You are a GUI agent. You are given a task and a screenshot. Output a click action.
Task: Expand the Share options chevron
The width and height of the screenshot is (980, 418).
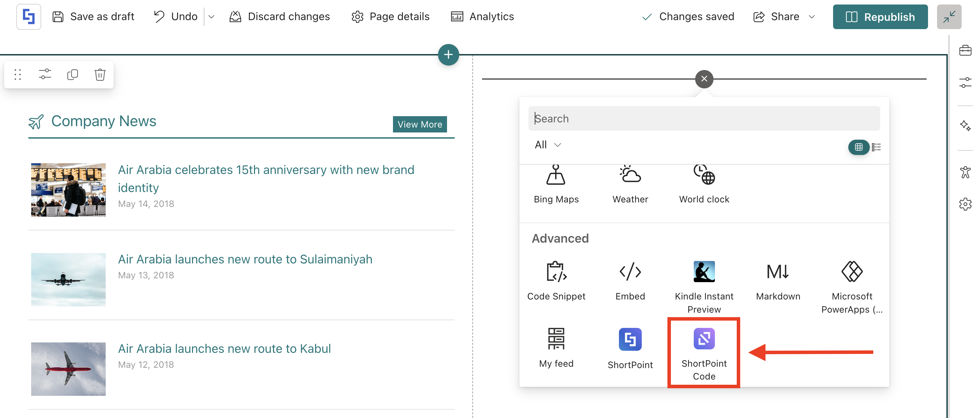point(812,17)
